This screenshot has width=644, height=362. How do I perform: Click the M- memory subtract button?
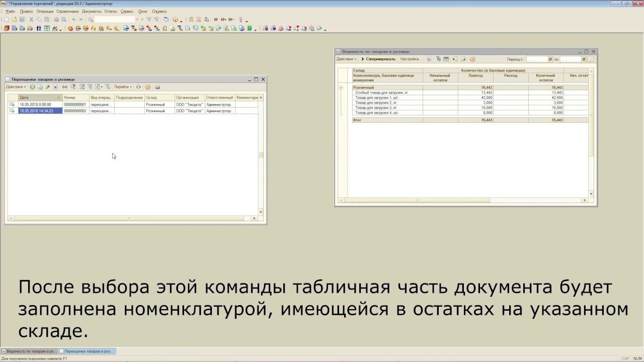coord(231,20)
